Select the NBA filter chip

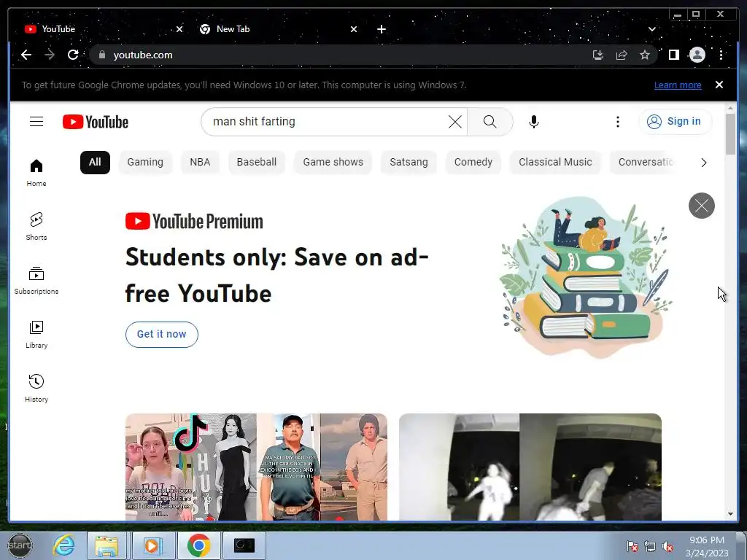click(200, 163)
